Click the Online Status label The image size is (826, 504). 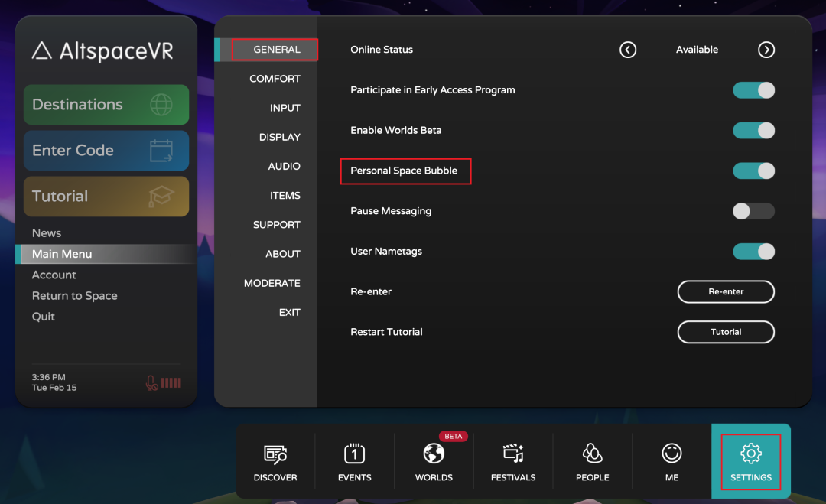click(382, 50)
